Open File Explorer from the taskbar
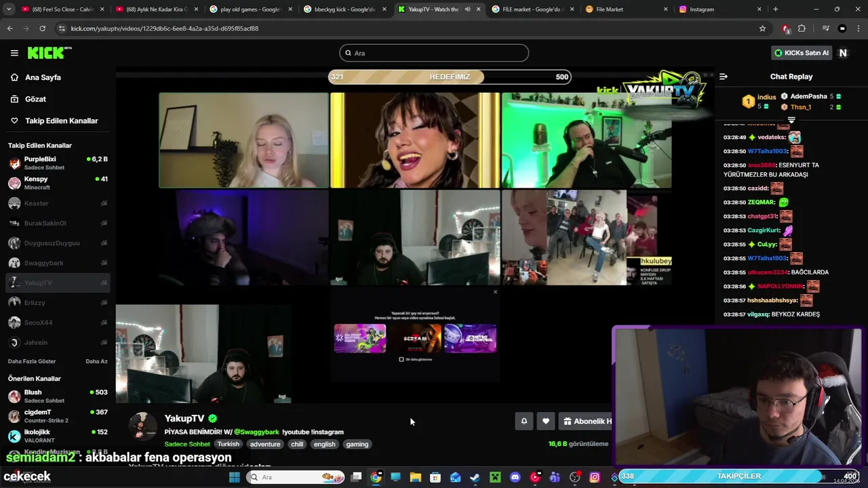 click(x=415, y=477)
